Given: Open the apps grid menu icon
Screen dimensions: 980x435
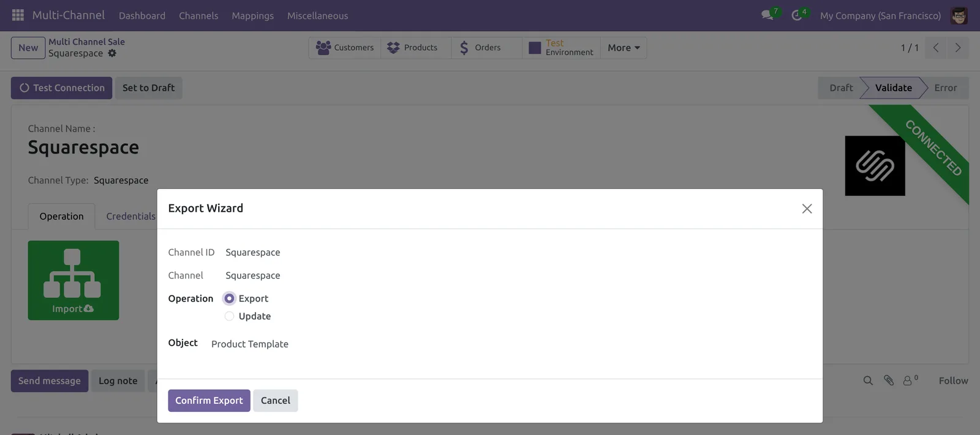Looking at the screenshot, I should (x=18, y=15).
